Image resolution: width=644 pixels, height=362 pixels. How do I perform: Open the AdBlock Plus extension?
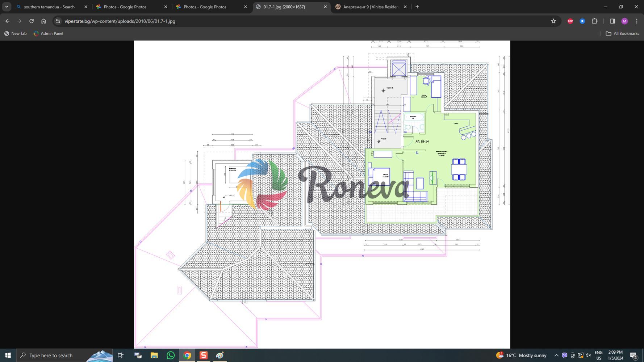point(570,21)
